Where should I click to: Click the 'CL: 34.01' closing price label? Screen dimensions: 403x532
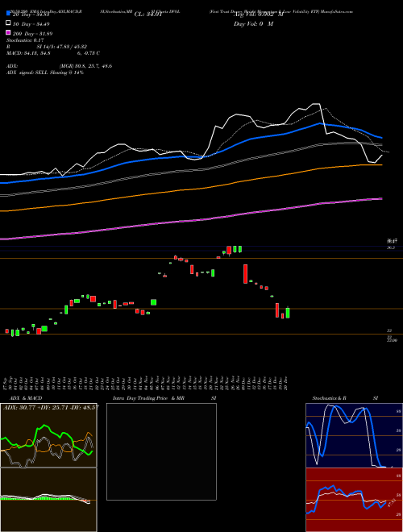pos(148,15)
